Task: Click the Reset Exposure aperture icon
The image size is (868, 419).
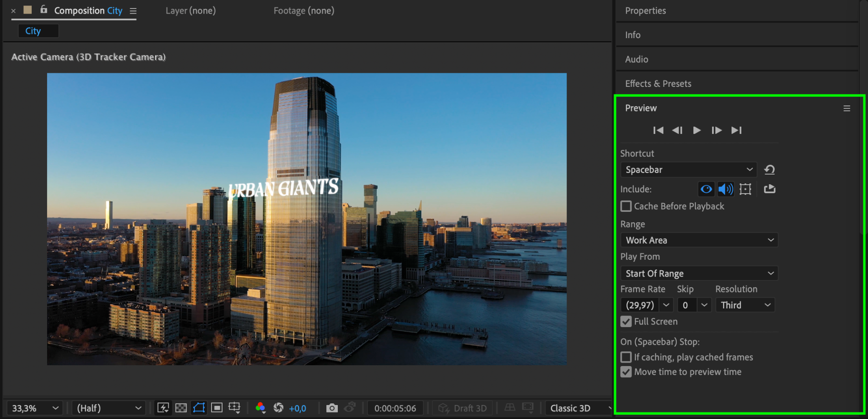Action: [x=278, y=408]
